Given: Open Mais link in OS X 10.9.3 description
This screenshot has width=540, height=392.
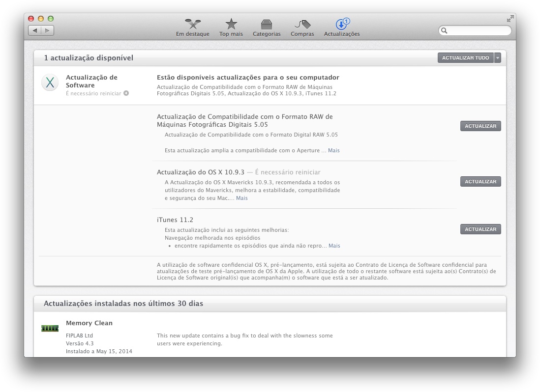Looking at the screenshot, I should (242, 197).
